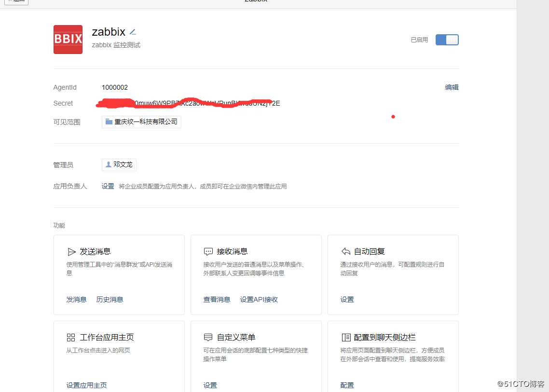Click the zabbix app logo thumbnail
Screen dimensions: 549x392
[x=68, y=40]
